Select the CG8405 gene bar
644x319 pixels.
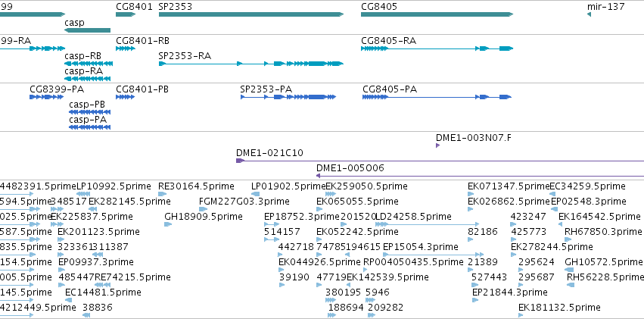[437, 14]
